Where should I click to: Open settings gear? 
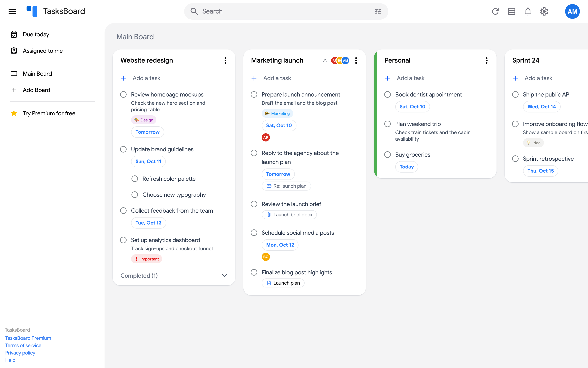pyautogui.click(x=544, y=11)
